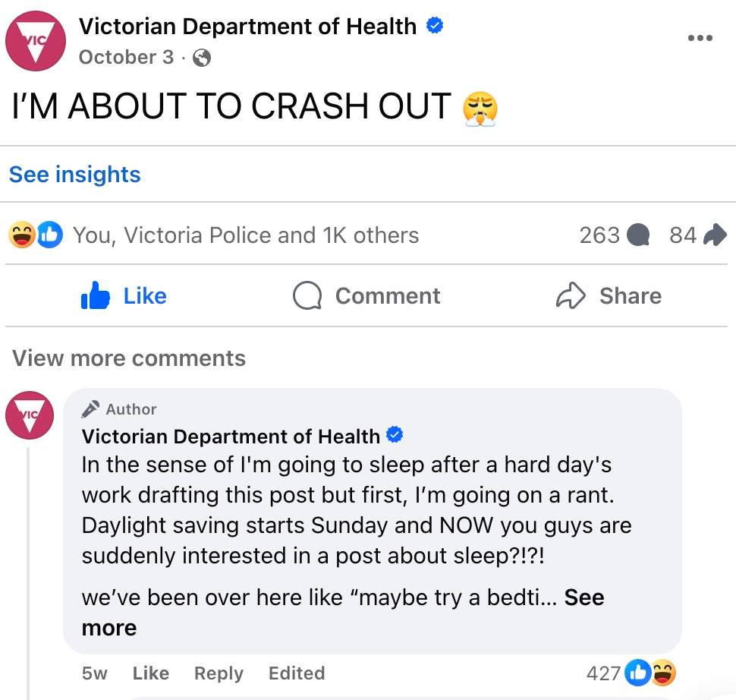Toggle Like on the author's comment
Viewport: 736px width, 700px height.
coord(150,673)
